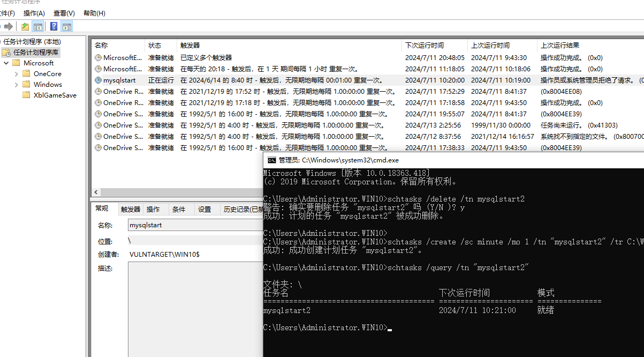Click the Forward arrow toolbar icon
Viewport: 644px width, 357px height.
click(9, 26)
